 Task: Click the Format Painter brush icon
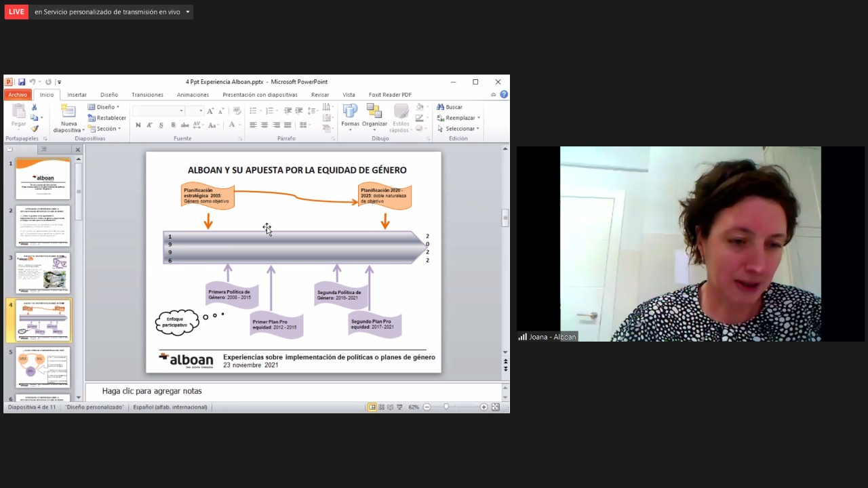point(35,129)
